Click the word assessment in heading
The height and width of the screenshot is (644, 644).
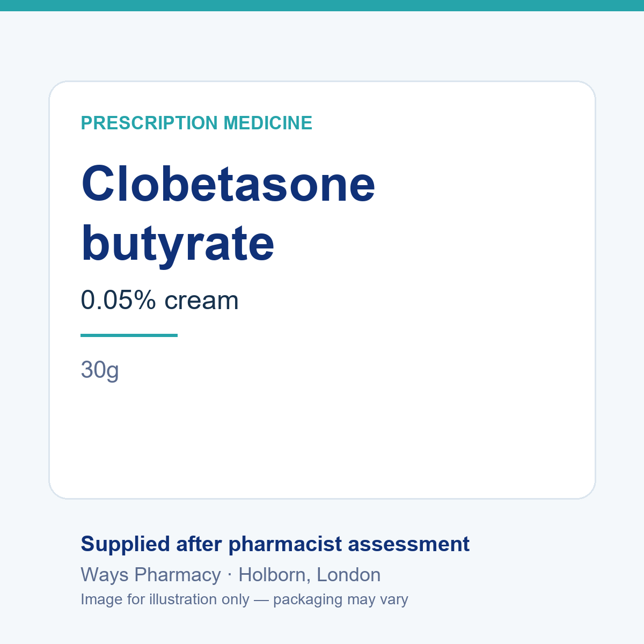pos(409,544)
